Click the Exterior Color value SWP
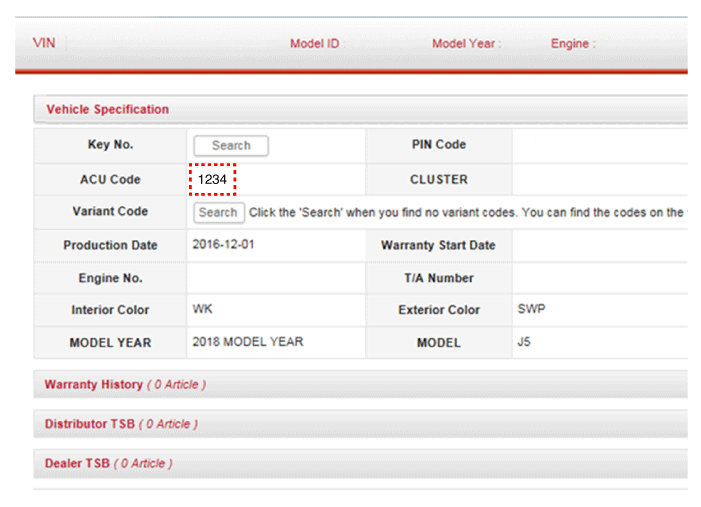This screenshot has width=701, height=507. coord(530,310)
